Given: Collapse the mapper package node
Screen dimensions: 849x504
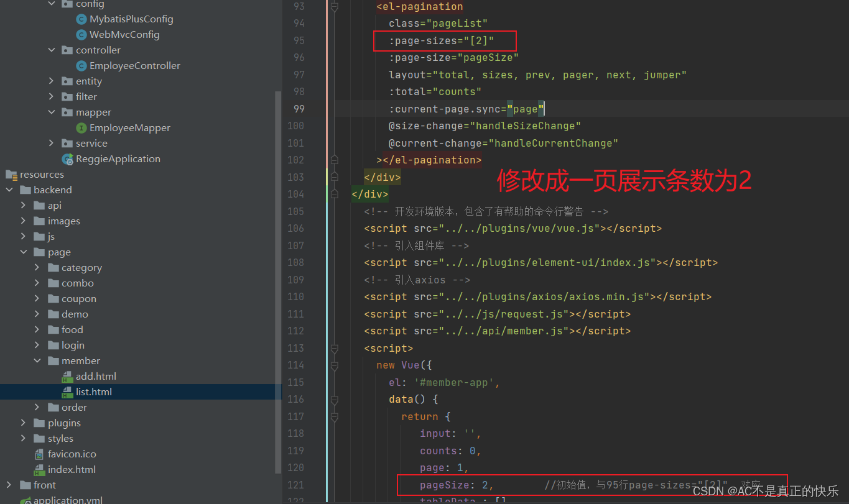Looking at the screenshot, I should 52,112.
